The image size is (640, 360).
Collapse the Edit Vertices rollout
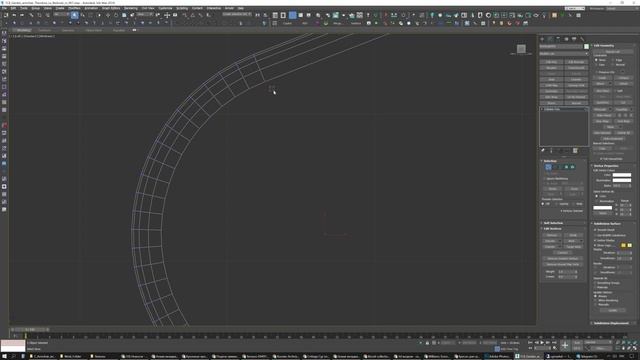click(x=564, y=229)
